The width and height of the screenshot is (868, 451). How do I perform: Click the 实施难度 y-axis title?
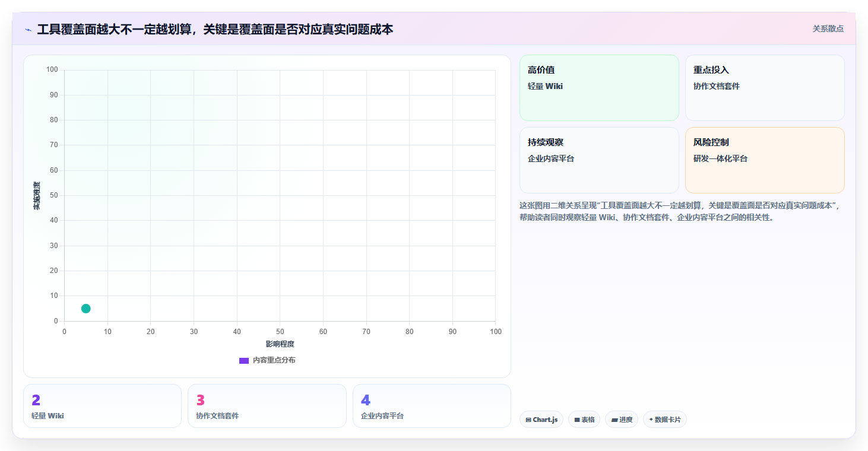[x=37, y=196]
